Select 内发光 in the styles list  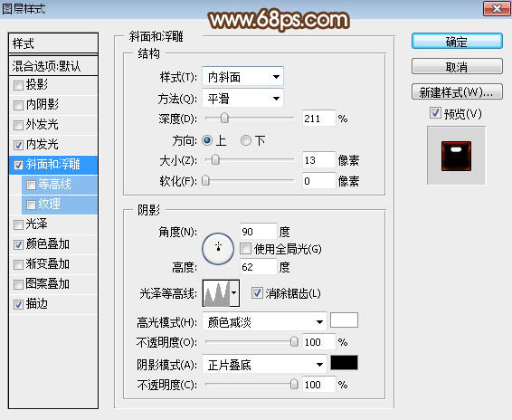pos(42,144)
